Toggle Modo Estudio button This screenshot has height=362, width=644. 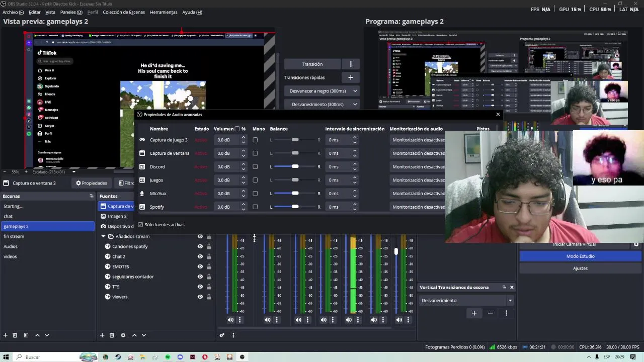click(x=580, y=256)
